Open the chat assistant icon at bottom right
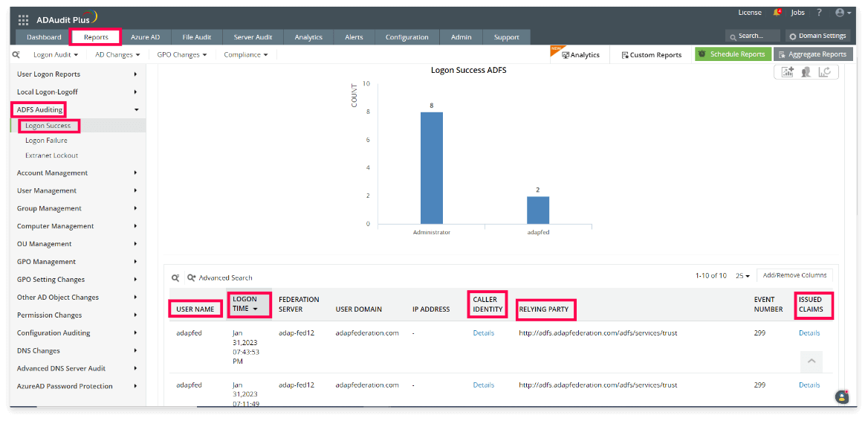The image size is (868, 421). click(842, 396)
